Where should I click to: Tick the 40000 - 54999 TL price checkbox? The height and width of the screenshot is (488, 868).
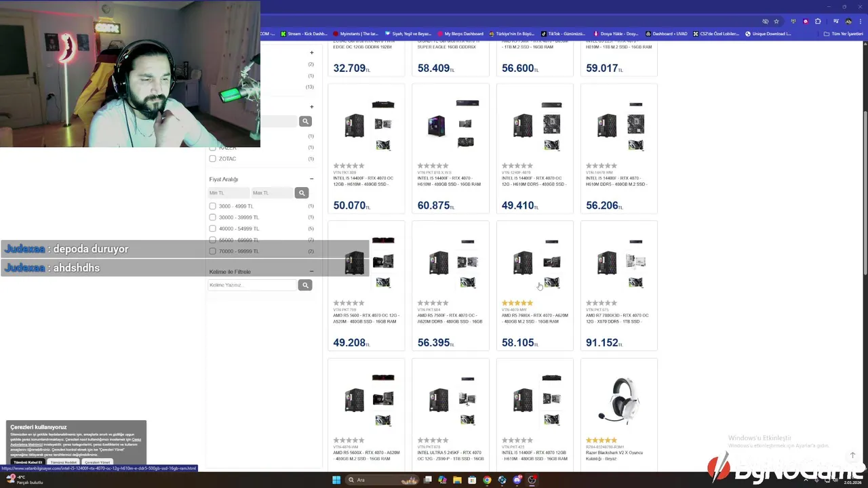[x=212, y=228]
